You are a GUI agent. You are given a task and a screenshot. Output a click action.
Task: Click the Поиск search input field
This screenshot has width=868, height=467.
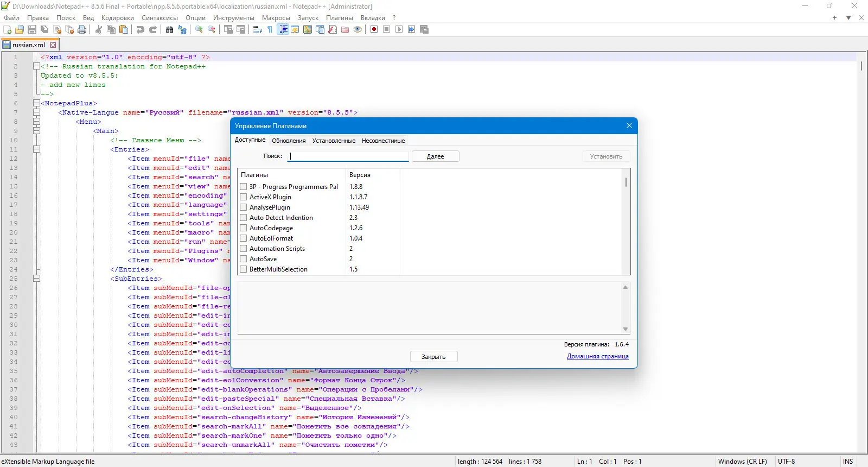[348, 156]
